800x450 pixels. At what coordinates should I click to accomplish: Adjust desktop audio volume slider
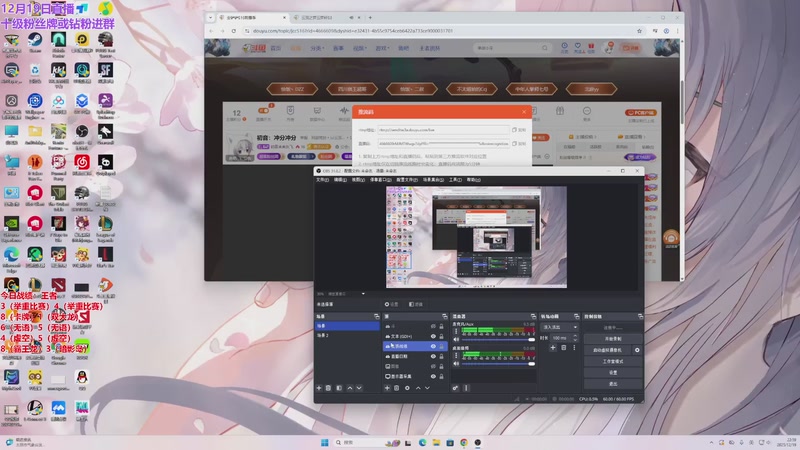click(498, 364)
